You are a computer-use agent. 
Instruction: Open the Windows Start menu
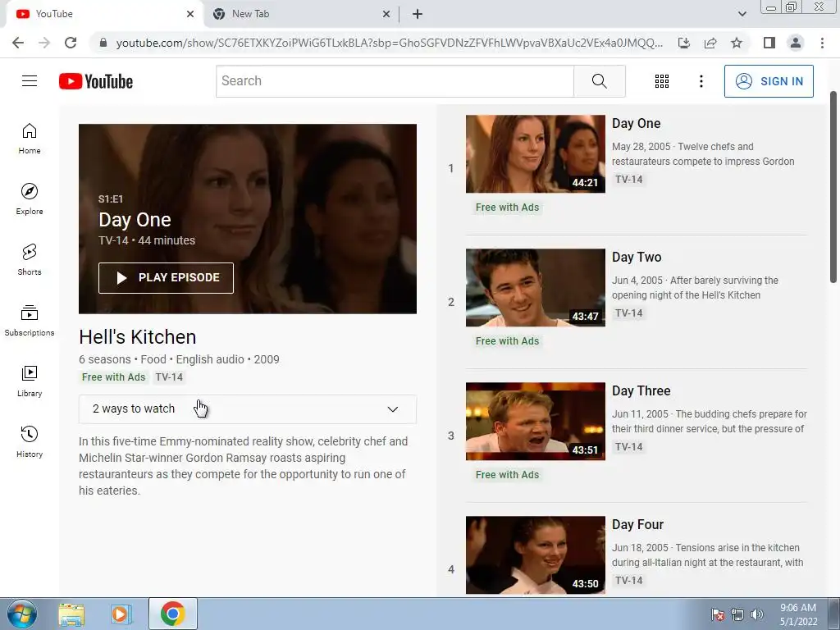pyautogui.click(x=22, y=614)
